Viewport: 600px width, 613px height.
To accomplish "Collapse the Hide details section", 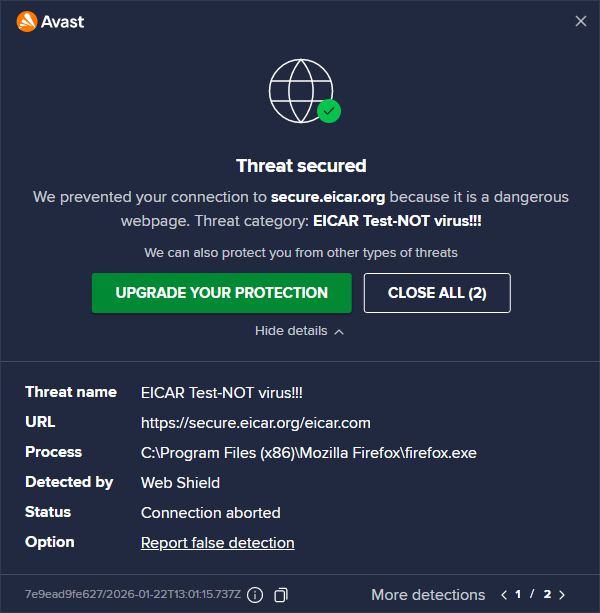I will (299, 331).
